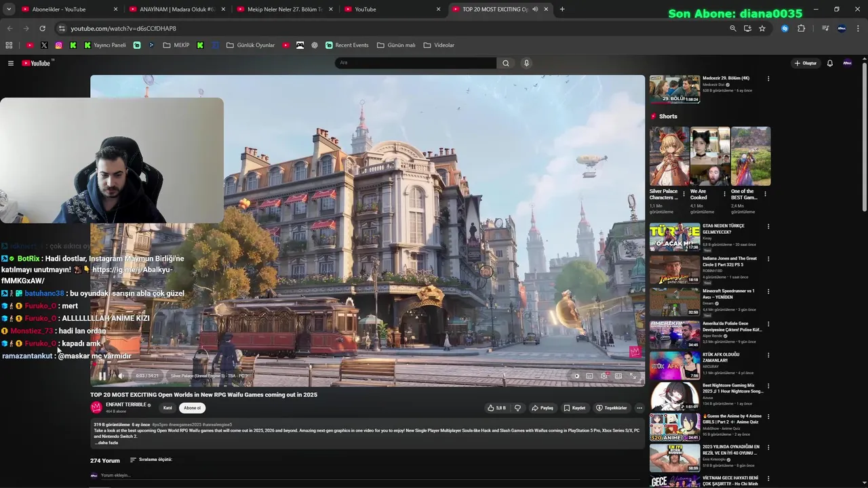Image resolution: width=868 pixels, height=488 pixels.
Task: Reload the current page
Action: pos(42,28)
